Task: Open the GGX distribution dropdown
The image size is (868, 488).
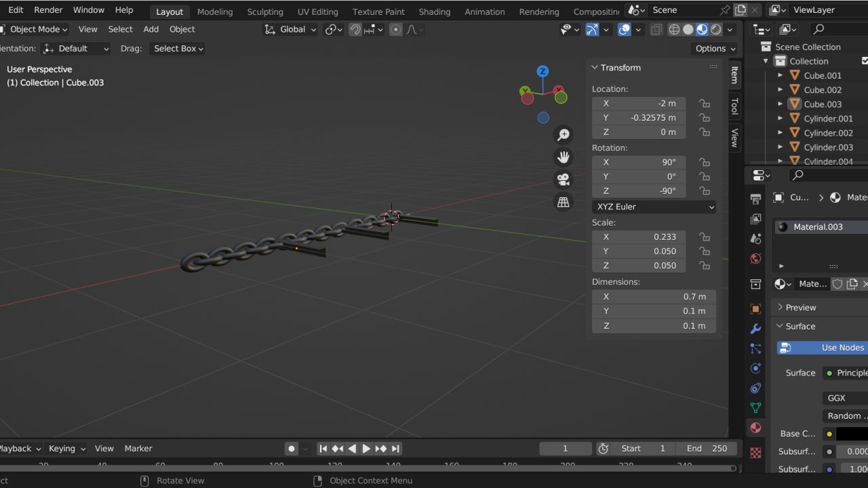Action: click(x=845, y=398)
